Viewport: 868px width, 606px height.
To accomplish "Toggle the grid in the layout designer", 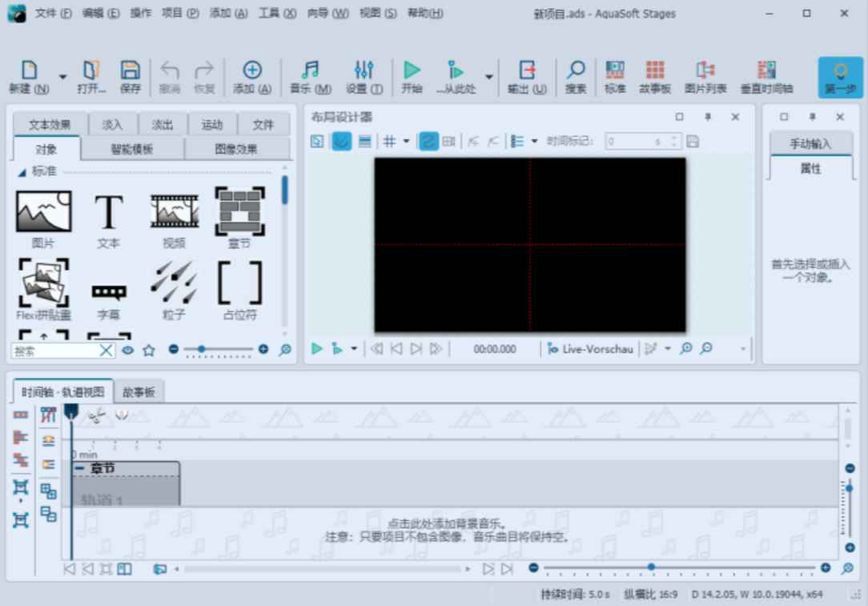I will (390, 141).
